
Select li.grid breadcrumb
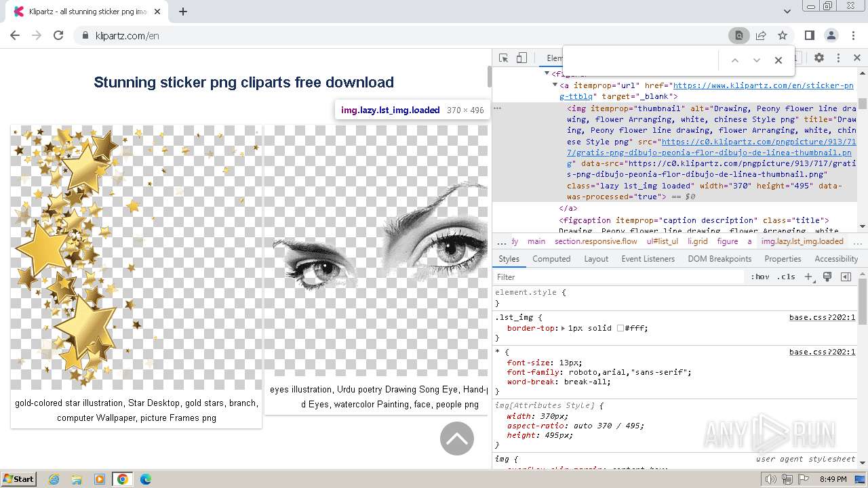click(x=698, y=241)
